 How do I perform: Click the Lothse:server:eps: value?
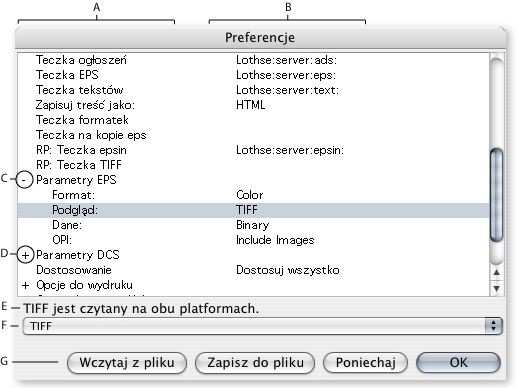(286, 75)
